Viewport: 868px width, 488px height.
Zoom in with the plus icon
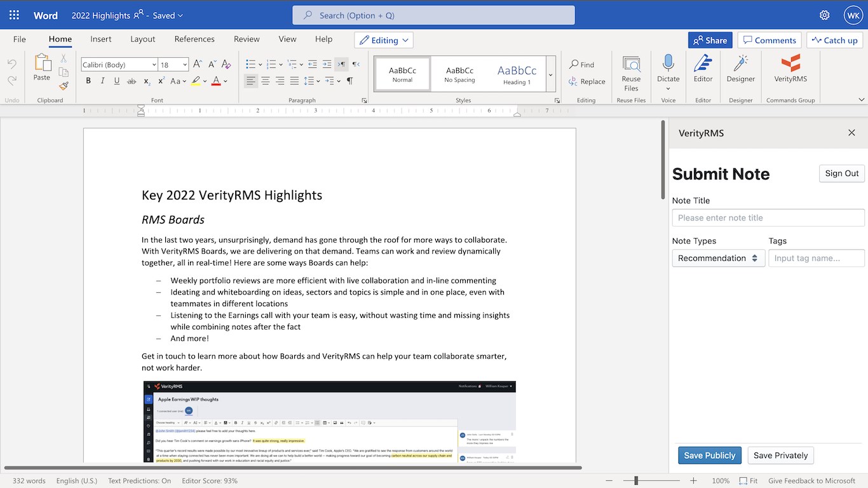[693, 481]
